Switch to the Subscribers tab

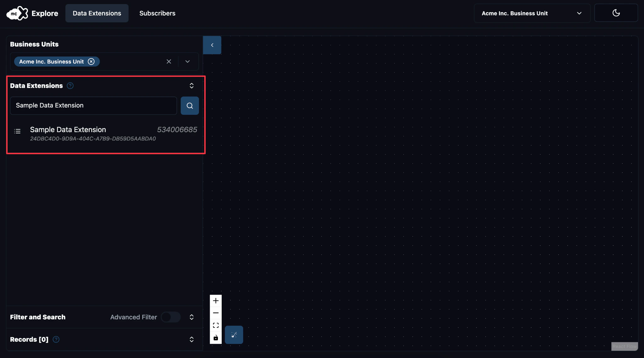click(x=157, y=13)
